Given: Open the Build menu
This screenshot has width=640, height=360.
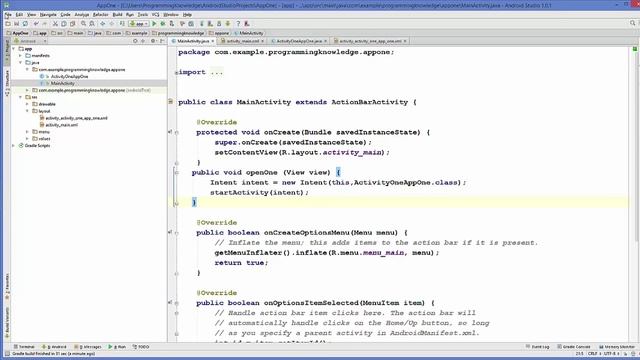Looking at the screenshot, I should [x=118, y=15].
